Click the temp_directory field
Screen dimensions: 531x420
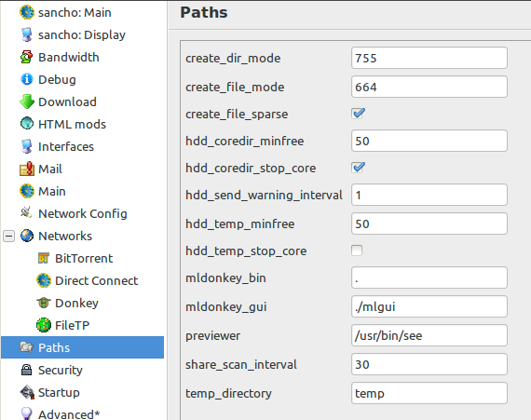click(429, 393)
